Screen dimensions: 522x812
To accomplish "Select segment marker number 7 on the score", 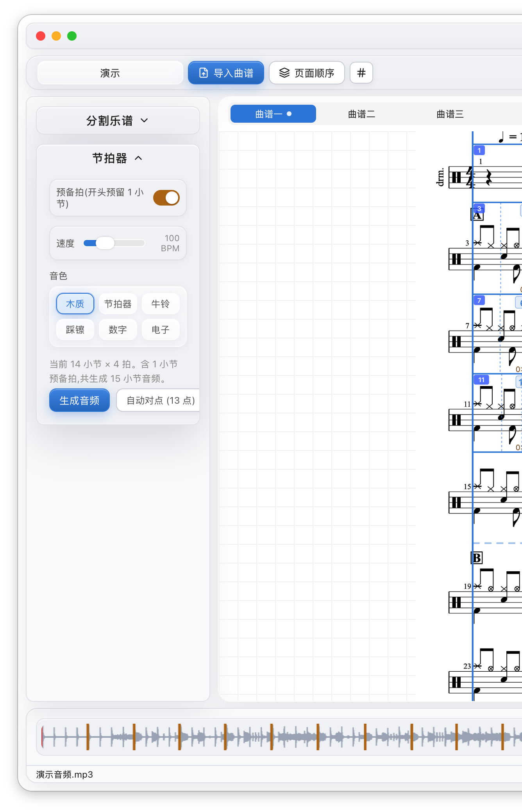I will (x=479, y=300).
